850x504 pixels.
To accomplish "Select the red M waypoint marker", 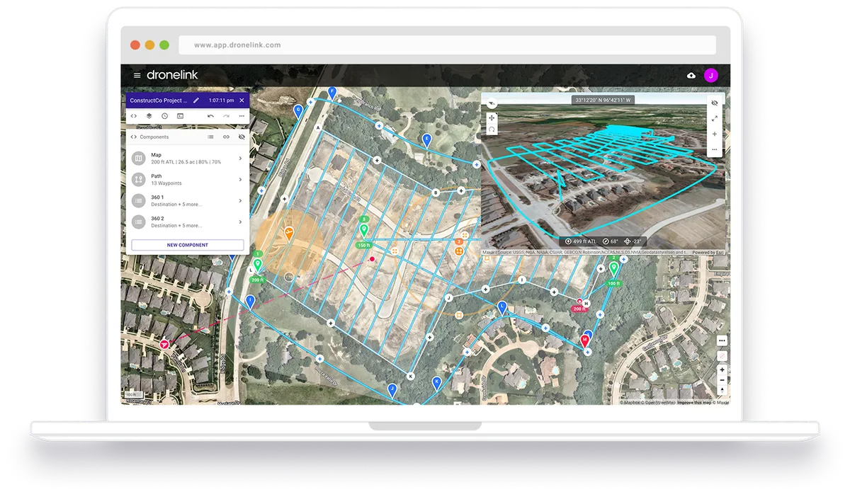I will pos(585,341).
